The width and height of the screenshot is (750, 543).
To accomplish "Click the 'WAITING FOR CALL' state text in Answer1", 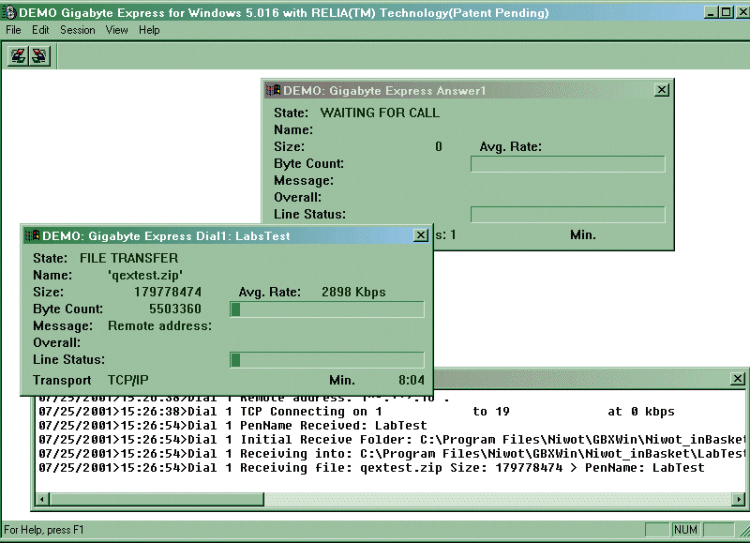I will pyautogui.click(x=380, y=113).
